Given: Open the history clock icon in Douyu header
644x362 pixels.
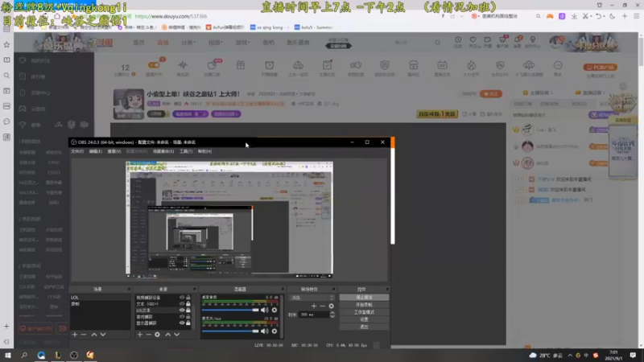Looking at the screenshot, I should coord(458,39).
